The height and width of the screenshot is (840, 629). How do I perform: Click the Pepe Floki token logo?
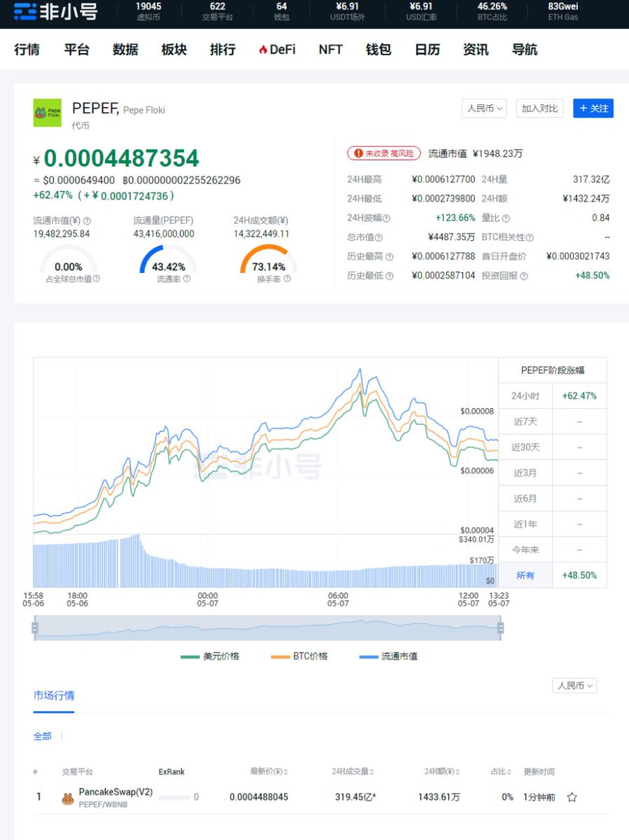coord(48,113)
